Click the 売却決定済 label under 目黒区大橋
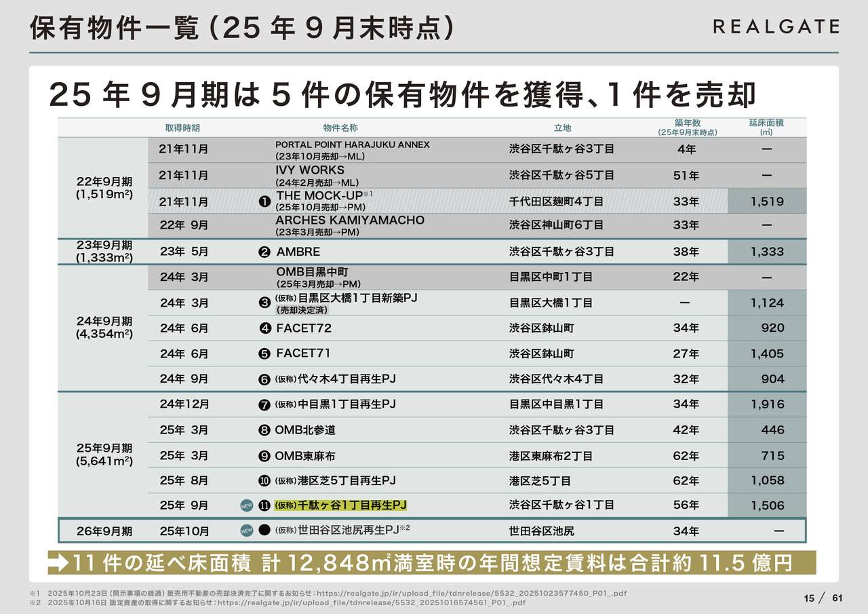 (302, 310)
